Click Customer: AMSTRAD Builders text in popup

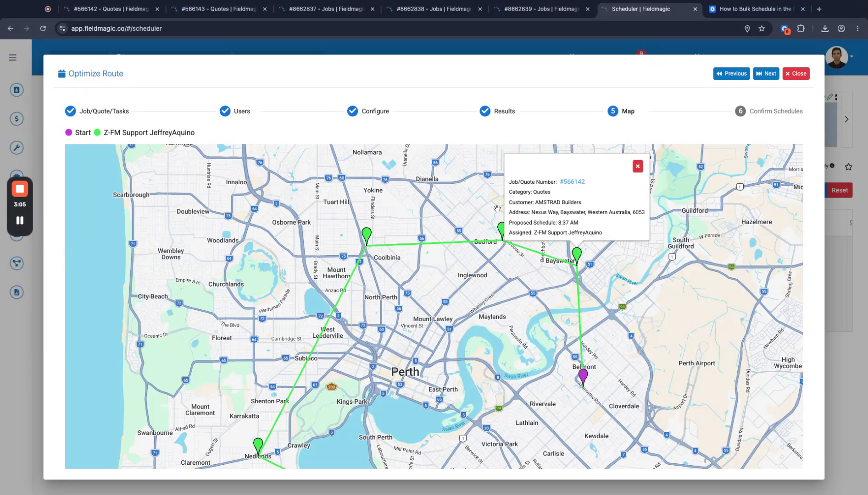(x=545, y=202)
